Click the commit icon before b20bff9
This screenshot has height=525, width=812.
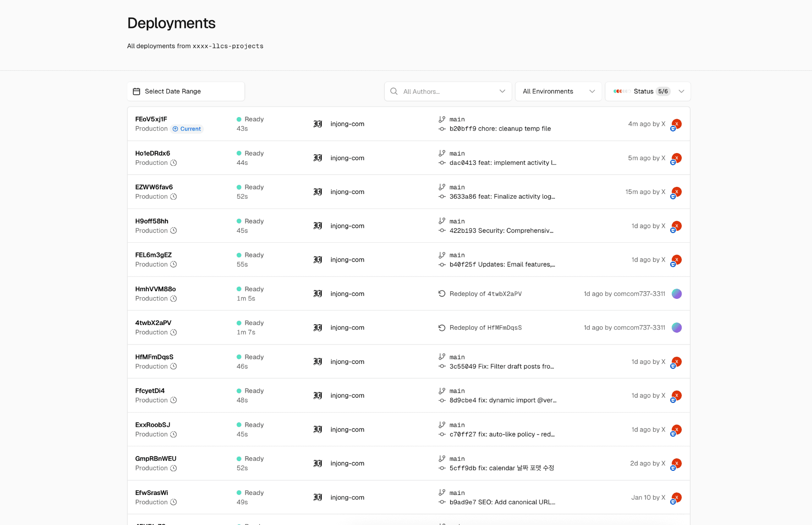(x=442, y=129)
